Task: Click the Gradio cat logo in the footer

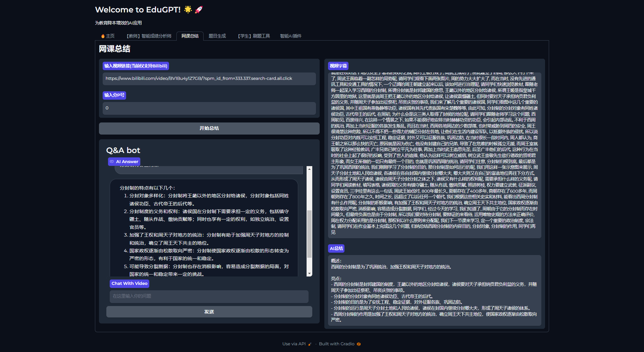Action: 359,344
